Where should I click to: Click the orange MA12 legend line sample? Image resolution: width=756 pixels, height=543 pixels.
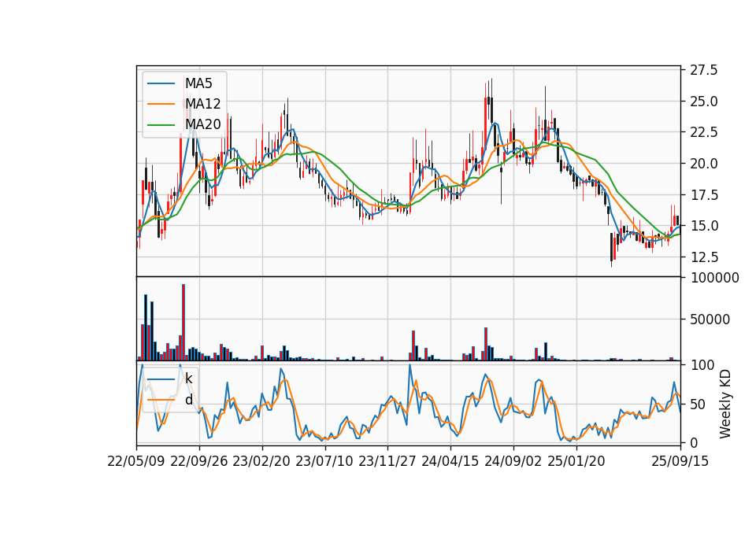[x=161, y=104]
